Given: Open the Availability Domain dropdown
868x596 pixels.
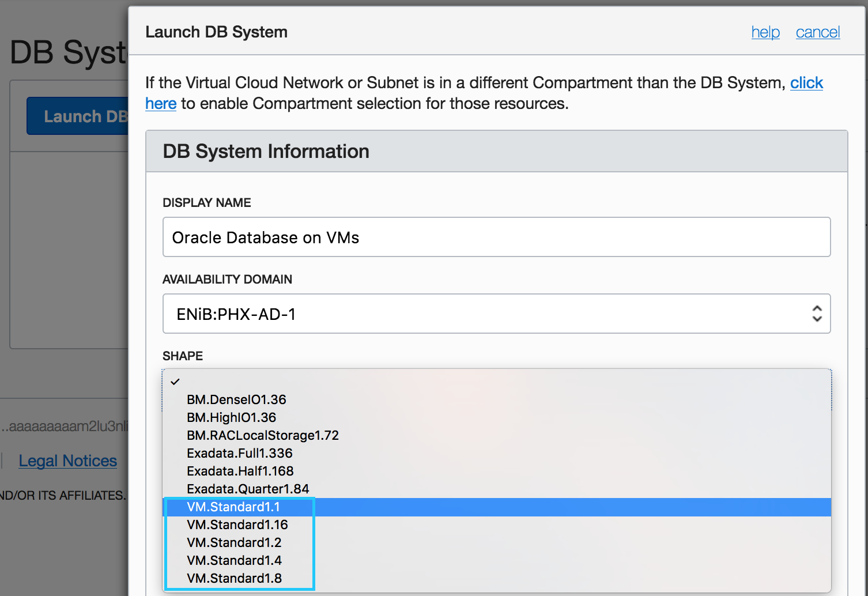Looking at the screenshot, I should point(496,314).
